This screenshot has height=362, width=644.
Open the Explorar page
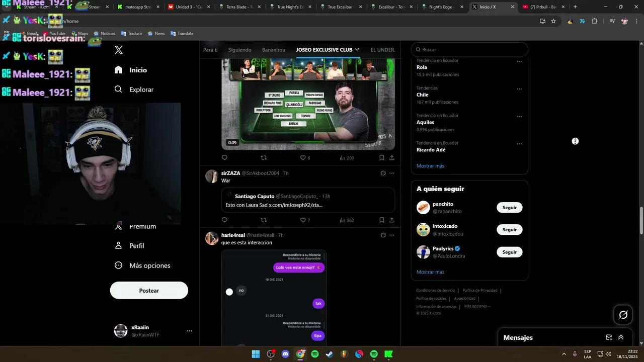pyautogui.click(x=134, y=89)
